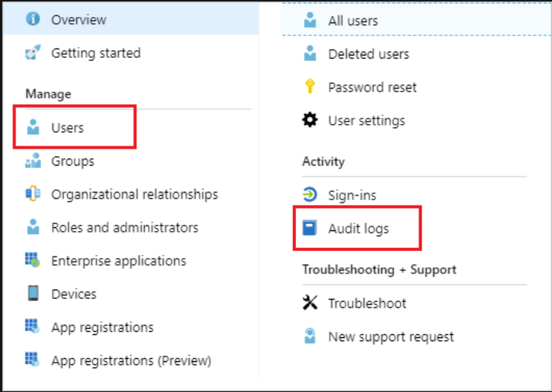Click the Devices tablet icon
The image size is (552, 392).
(32, 293)
